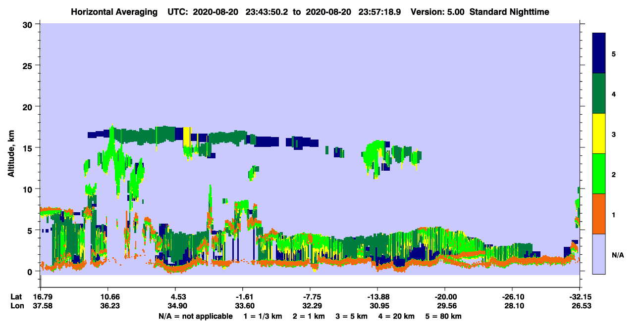Click the yellow block in the 16 km cloud layer
The width and height of the screenshot is (644, 330).
(187, 137)
